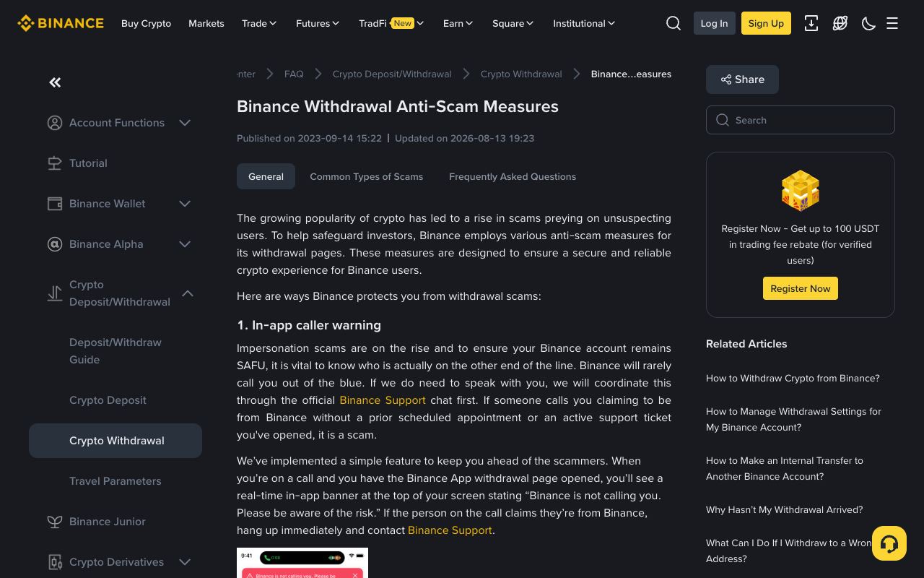Click the article Search input field
This screenshot has width=924, height=578.
click(x=801, y=120)
